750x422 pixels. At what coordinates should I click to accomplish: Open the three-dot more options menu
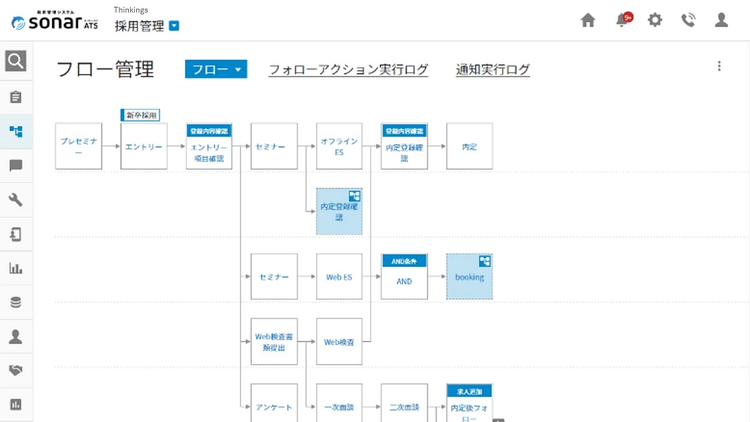point(719,67)
